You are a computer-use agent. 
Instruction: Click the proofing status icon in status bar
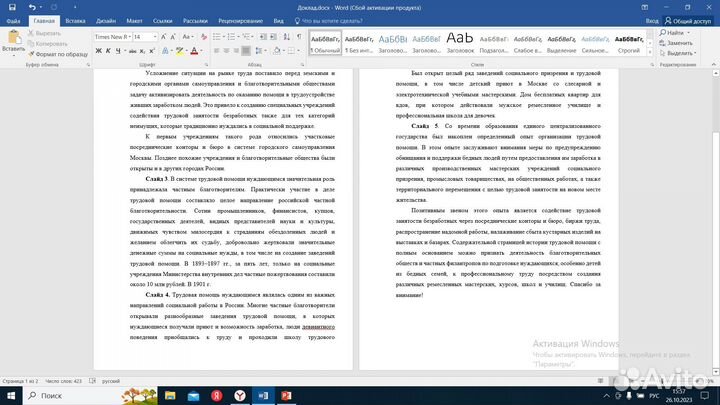click(92, 381)
